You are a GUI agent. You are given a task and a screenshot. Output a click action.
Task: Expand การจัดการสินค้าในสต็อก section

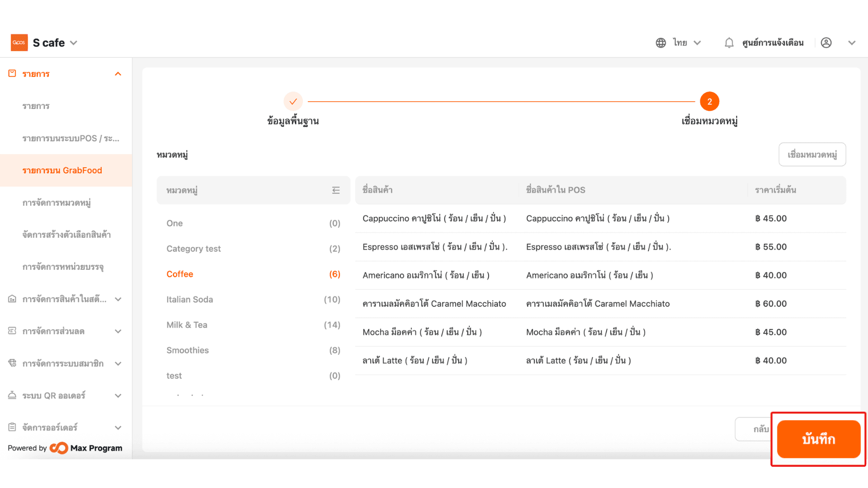pyautogui.click(x=118, y=299)
